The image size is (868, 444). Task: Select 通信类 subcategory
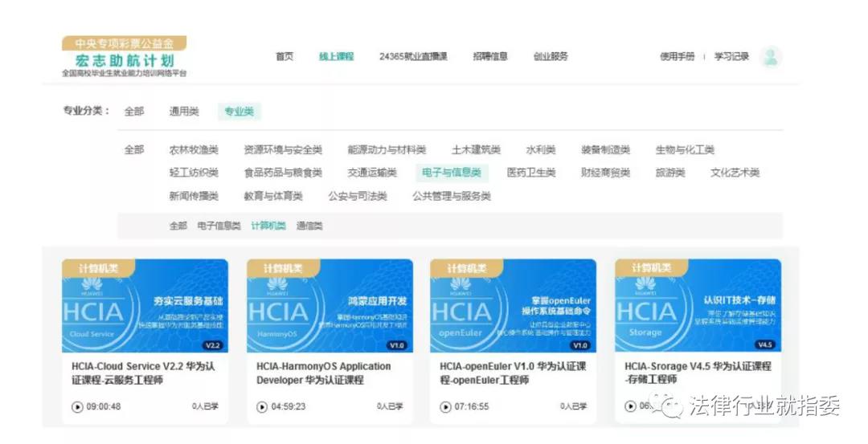click(309, 226)
